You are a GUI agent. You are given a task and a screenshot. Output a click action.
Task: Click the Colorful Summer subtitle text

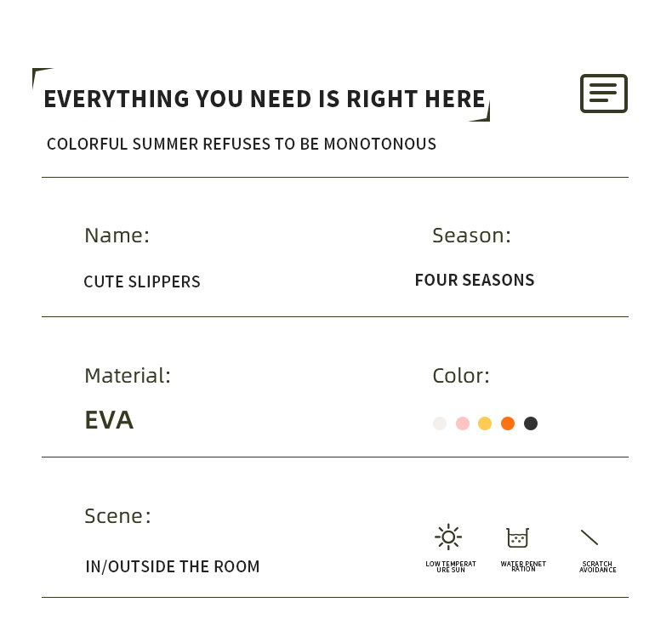coord(242,145)
